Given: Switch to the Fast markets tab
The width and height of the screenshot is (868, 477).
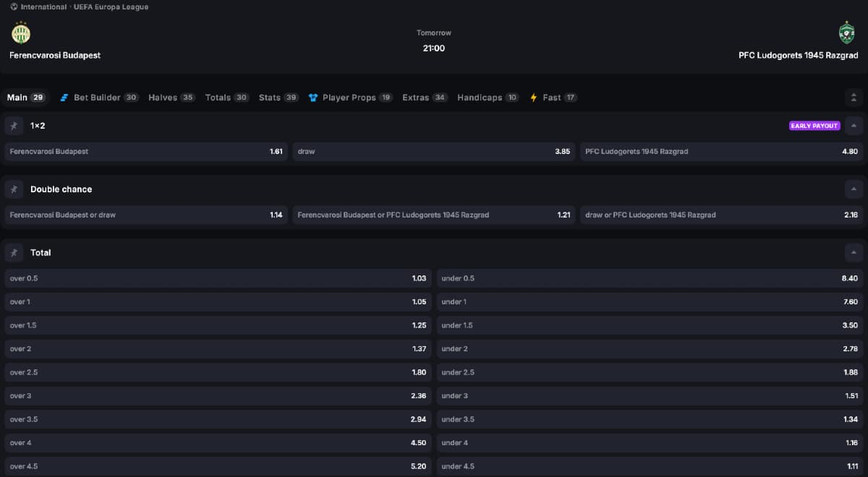Looking at the screenshot, I should pyautogui.click(x=553, y=98).
